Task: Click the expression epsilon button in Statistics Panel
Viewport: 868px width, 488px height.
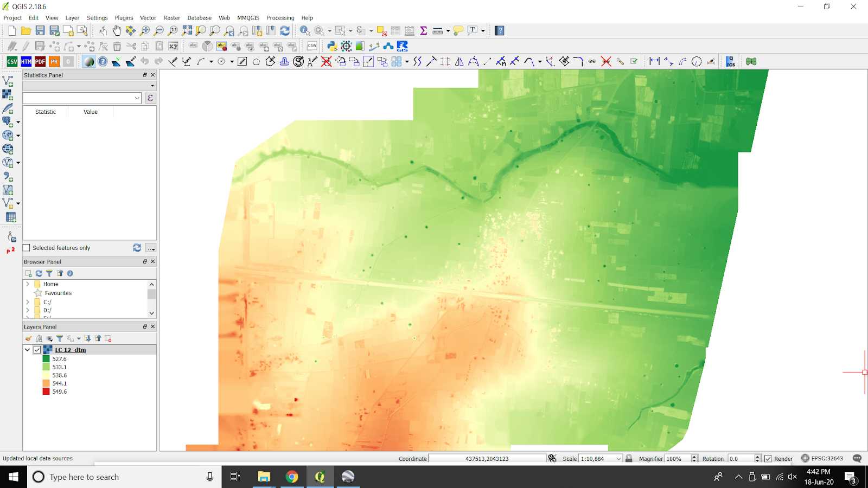Action: [150, 98]
